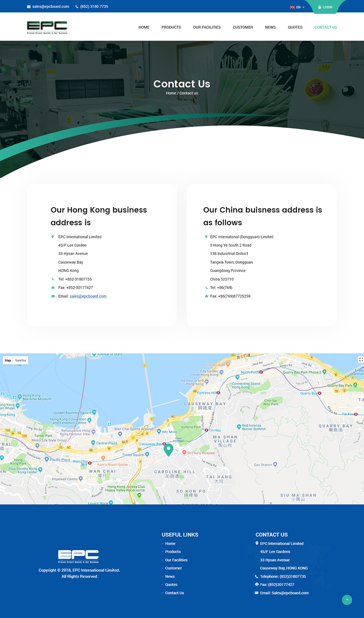Click the UK flag language icon
Viewport: 364px width, 618px height.
point(292,7)
